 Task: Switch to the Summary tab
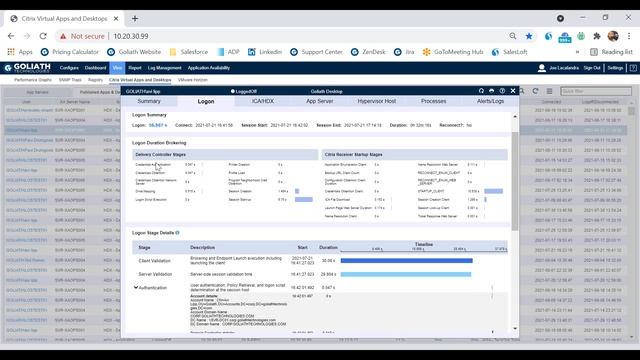click(x=149, y=101)
